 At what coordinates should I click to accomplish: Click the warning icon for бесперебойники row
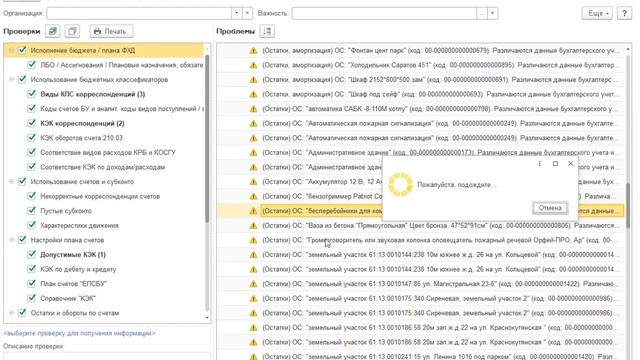253,211
